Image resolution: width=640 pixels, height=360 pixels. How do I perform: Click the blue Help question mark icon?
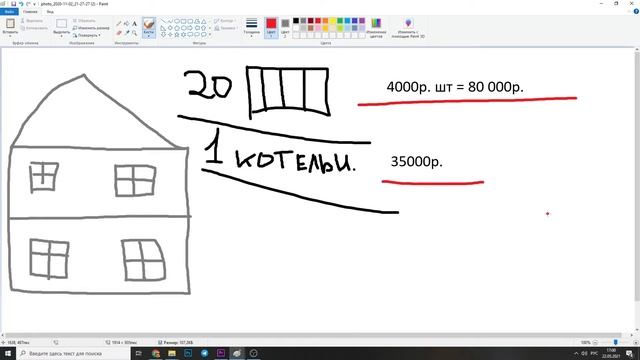tap(636, 11)
